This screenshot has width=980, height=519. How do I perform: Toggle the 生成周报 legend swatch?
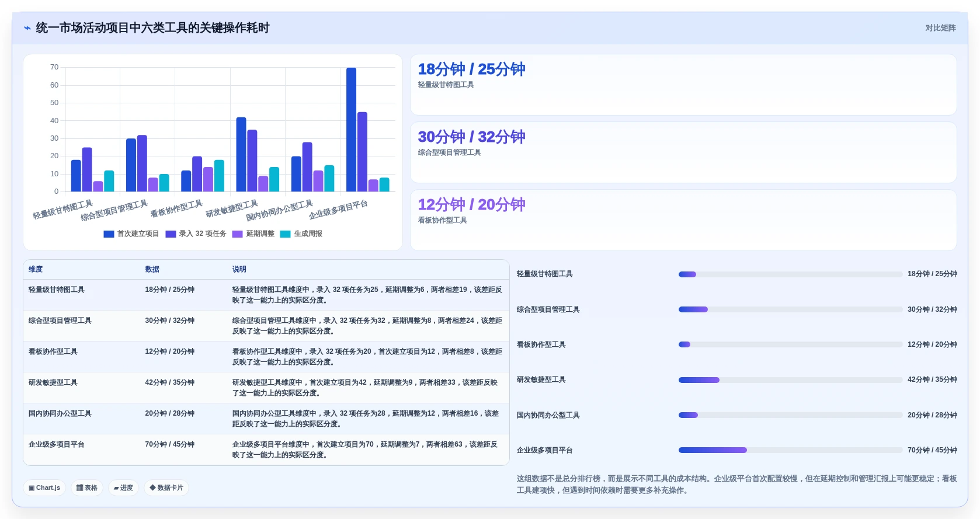pyautogui.click(x=285, y=234)
